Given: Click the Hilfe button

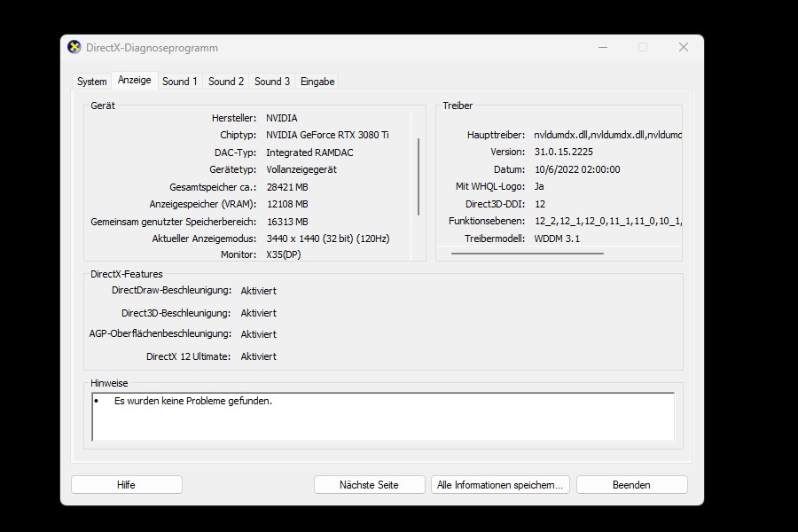Looking at the screenshot, I should coord(126,485).
